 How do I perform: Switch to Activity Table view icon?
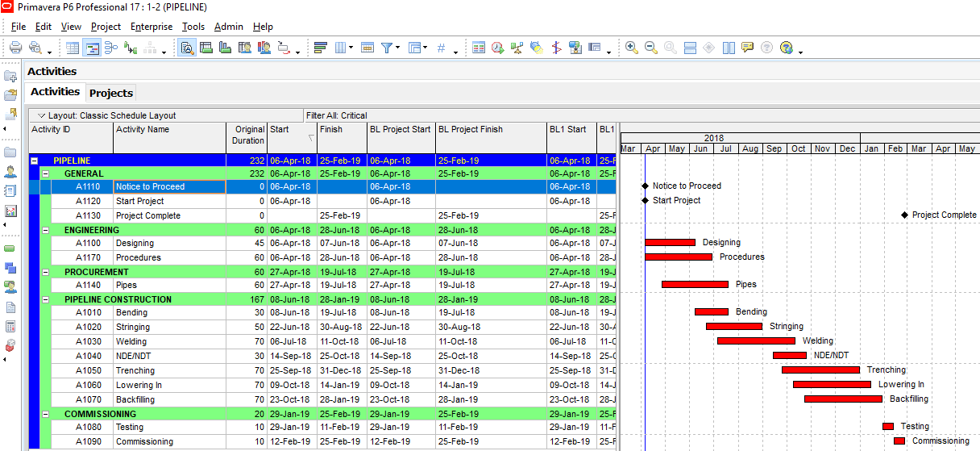point(73,48)
